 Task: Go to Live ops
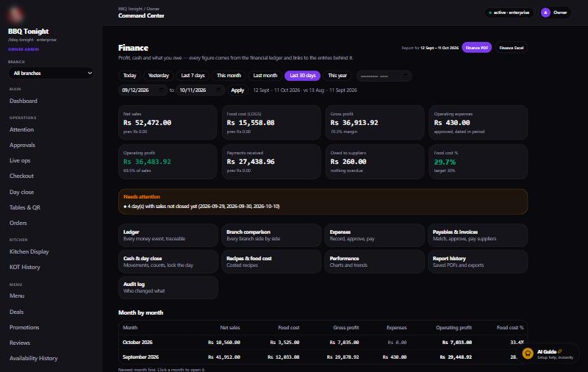pyautogui.click(x=20, y=160)
